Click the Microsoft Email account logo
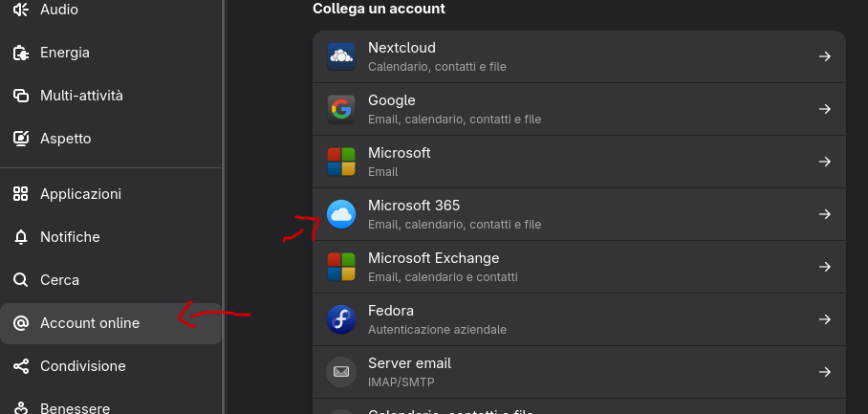Viewport: 868px width, 414px height. pyautogui.click(x=341, y=162)
